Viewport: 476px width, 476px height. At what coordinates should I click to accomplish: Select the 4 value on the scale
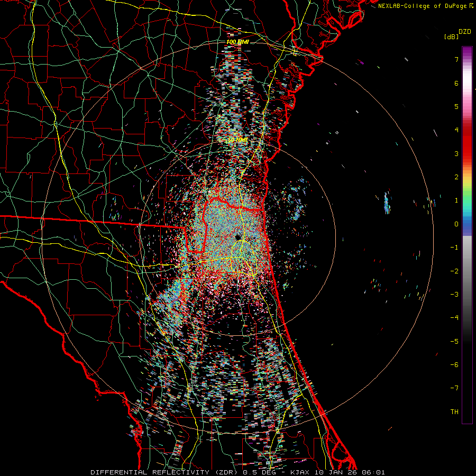[456, 130]
